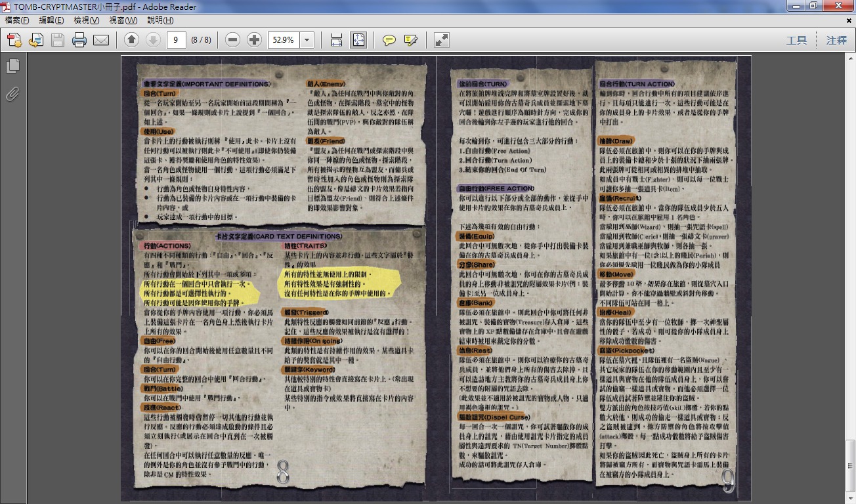Zoom out with the minus button
The image size is (856, 504).
click(x=232, y=40)
